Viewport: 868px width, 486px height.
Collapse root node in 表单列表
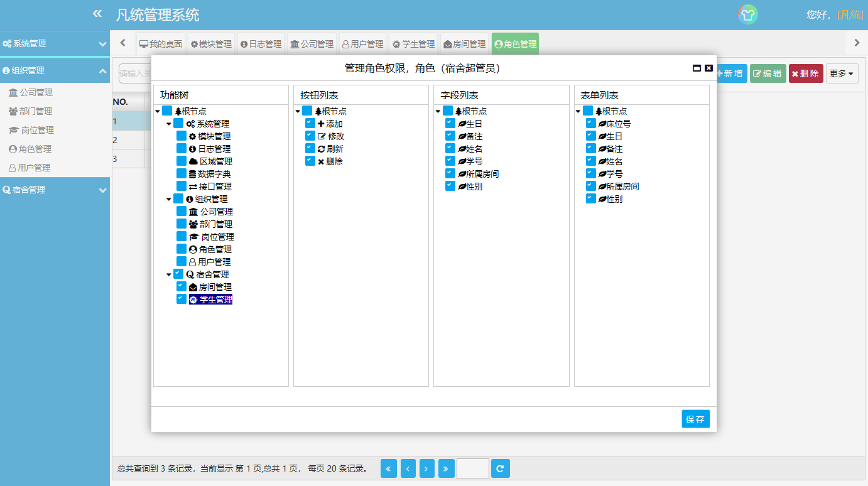tap(578, 111)
